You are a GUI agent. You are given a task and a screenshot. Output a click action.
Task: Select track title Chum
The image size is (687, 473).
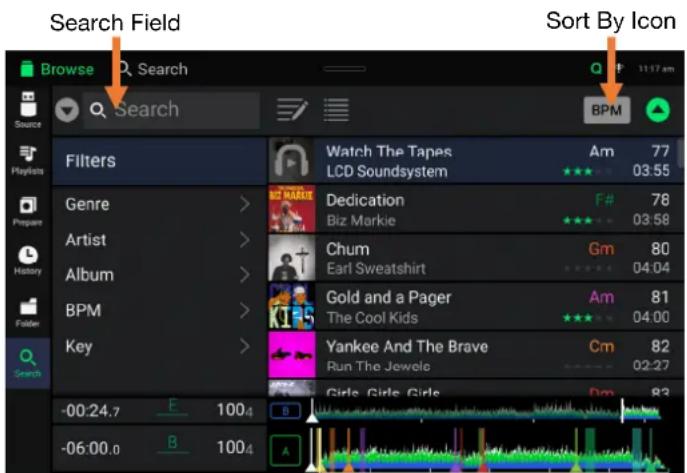(x=347, y=249)
